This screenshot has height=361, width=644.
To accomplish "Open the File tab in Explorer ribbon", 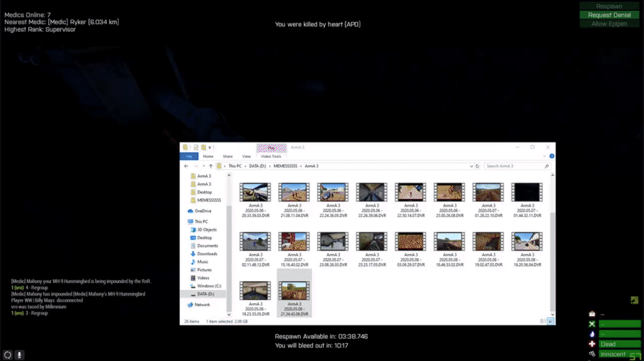I will point(189,156).
